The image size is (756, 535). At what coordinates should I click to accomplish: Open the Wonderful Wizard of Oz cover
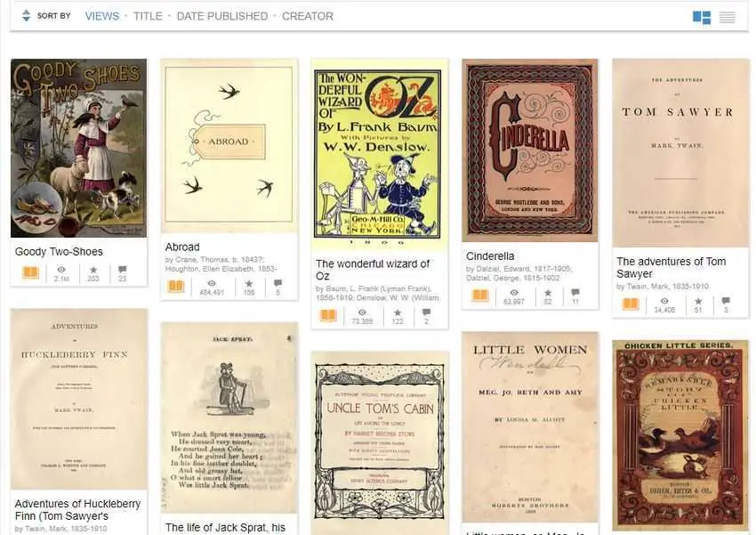coord(380,154)
